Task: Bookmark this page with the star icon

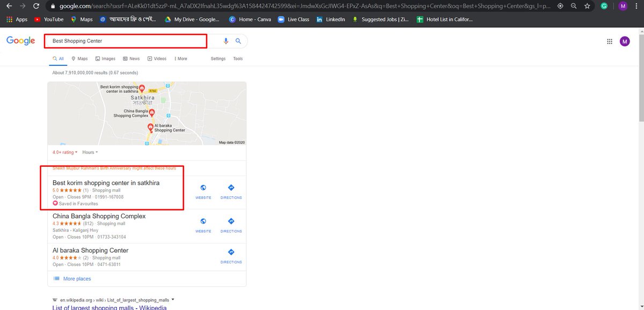Action: pos(588,6)
